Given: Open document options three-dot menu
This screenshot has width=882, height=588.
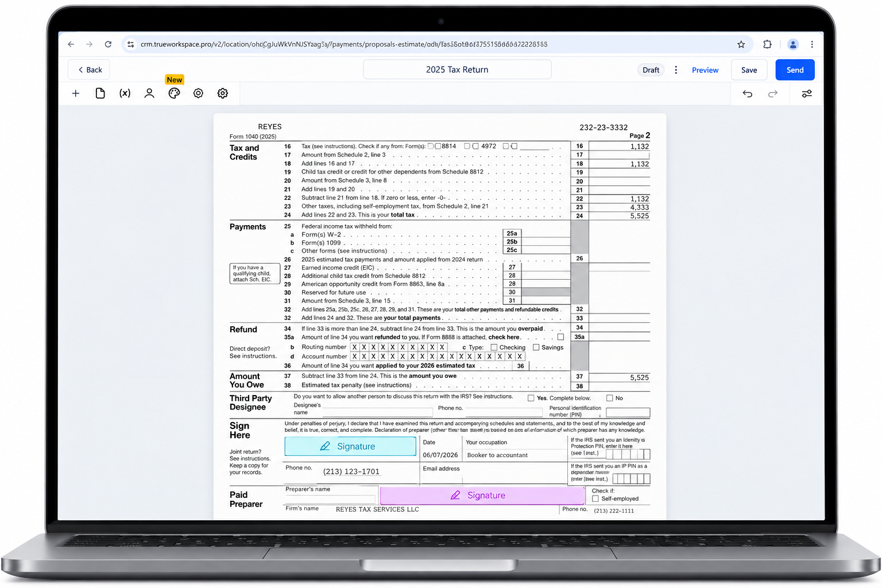Looking at the screenshot, I should point(676,70).
